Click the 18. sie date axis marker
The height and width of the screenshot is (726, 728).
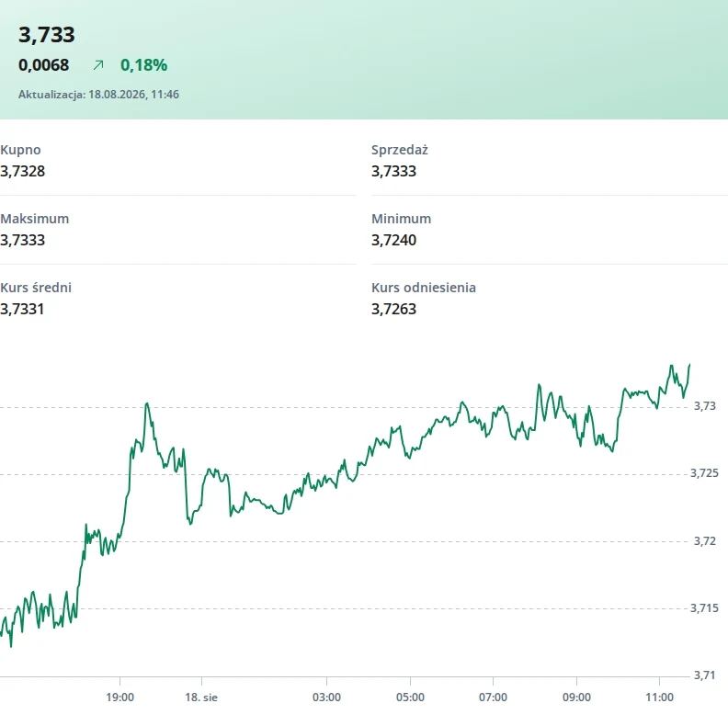click(x=201, y=698)
